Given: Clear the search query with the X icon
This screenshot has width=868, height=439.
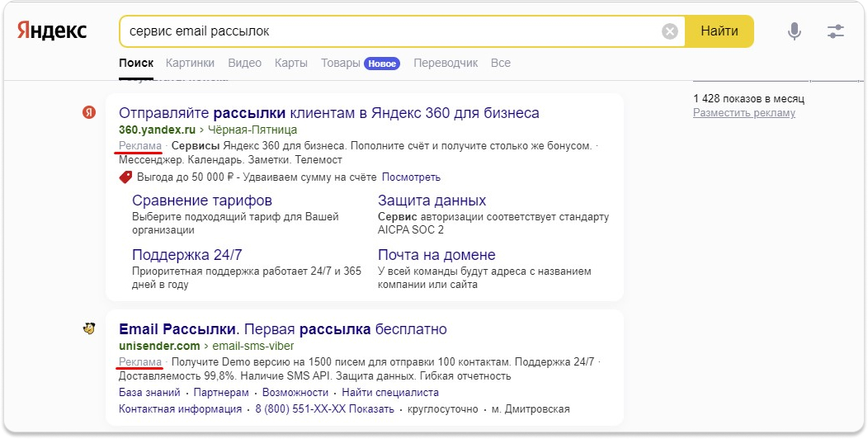Looking at the screenshot, I should (x=670, y=31).
